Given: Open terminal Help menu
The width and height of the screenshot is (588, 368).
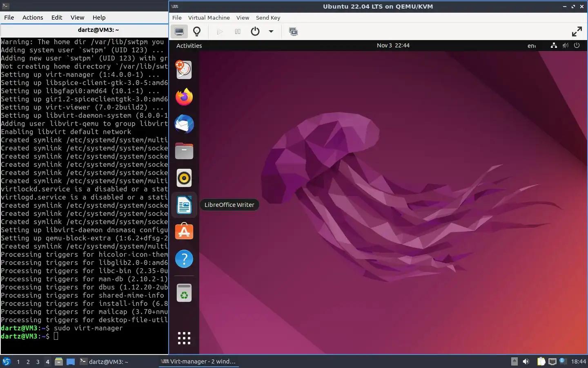Looking at the screenshot, I should [99, 17].
